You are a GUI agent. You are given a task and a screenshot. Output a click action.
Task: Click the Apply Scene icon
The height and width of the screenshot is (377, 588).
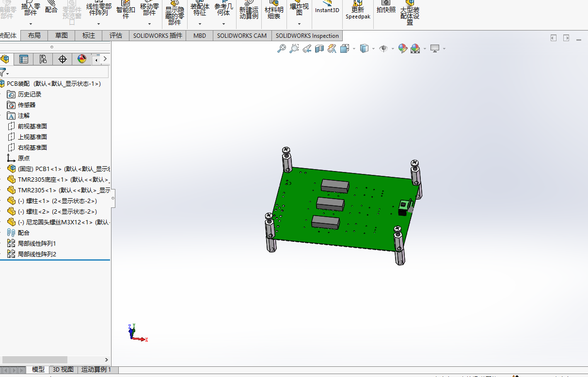click(415, 48)
